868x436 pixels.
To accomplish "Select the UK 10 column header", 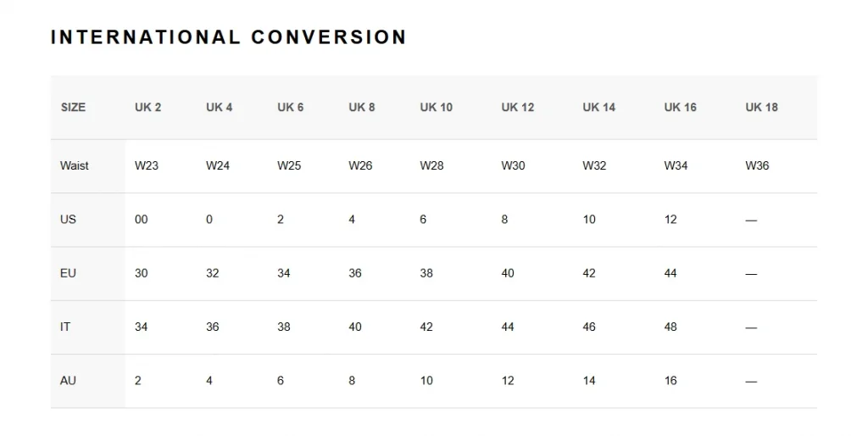I will (x=436, y=108).
